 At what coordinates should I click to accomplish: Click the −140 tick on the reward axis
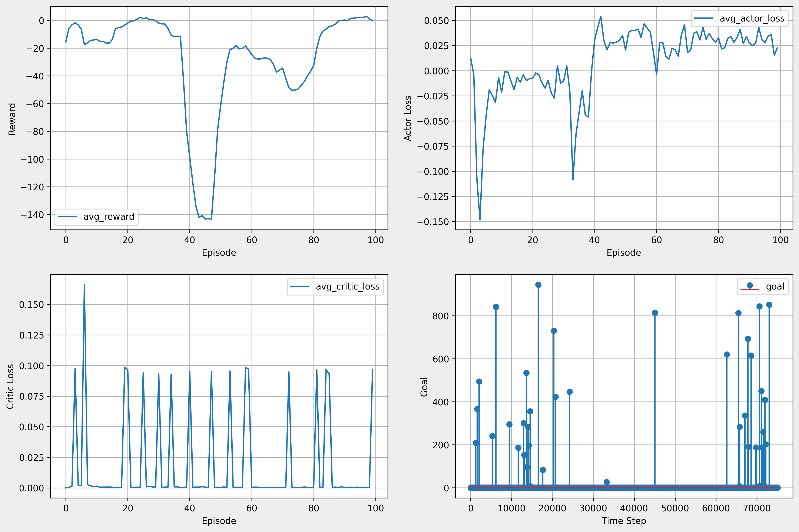[32, 215]
